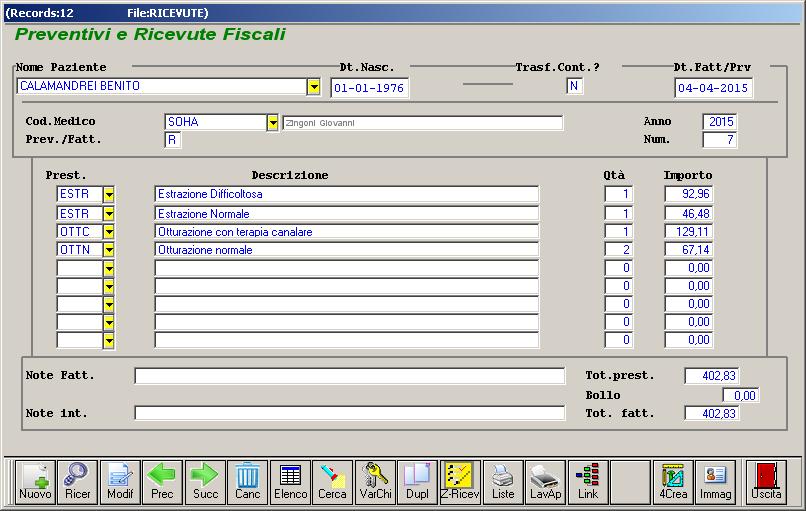Click the Anno 2015 field
The height and width of the screenshot is (511, 806).
pos(720,122)
